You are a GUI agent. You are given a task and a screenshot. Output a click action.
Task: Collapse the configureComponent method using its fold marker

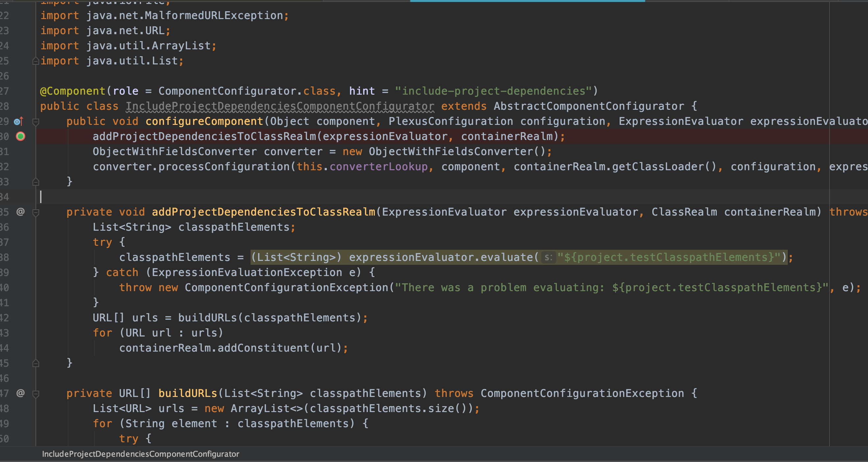(x=36, y=122)
